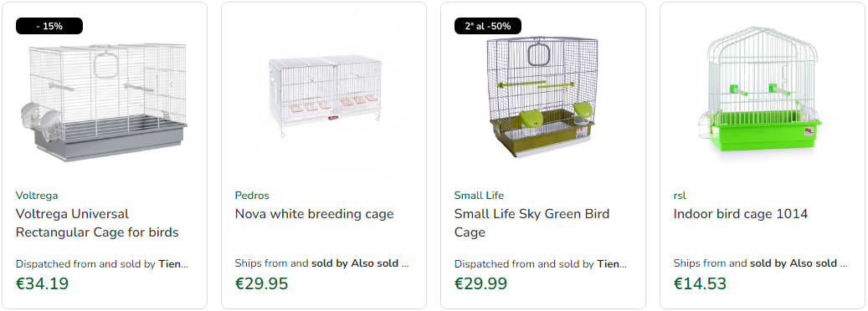
Task: Click the €29.95 price
Action: click(261, 283)
